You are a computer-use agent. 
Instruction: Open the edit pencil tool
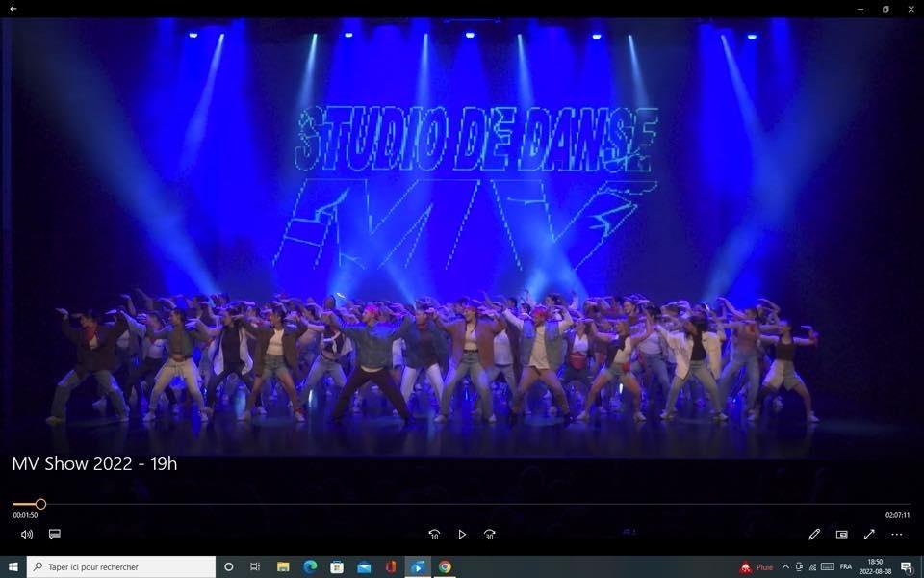click(x=814, y=535)
